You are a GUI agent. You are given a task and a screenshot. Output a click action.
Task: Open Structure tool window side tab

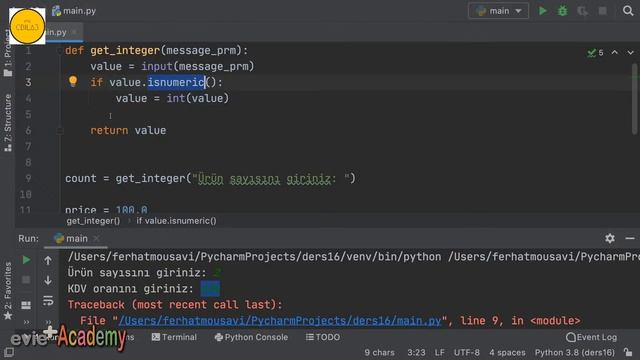pos(8,123)
